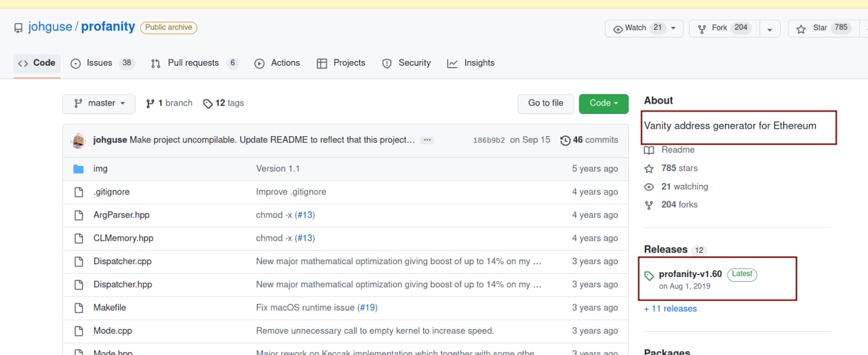
Task: Click johguse's avatar in the commit row
Action: click(79, 140)
